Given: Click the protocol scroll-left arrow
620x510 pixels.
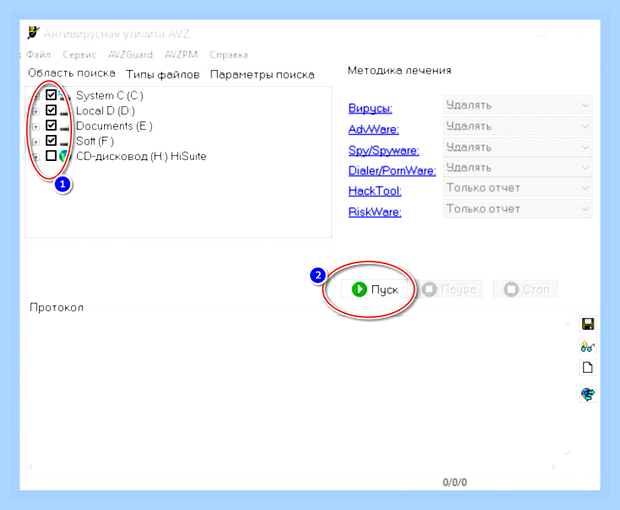Looking at the screenshot, I should [31, 467].
